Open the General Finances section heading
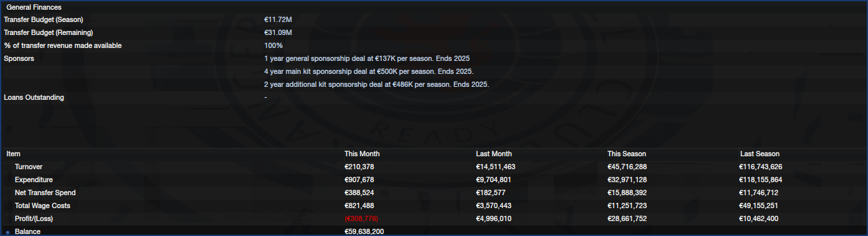This screenshot has width=868, height=236. click(34, 6)
